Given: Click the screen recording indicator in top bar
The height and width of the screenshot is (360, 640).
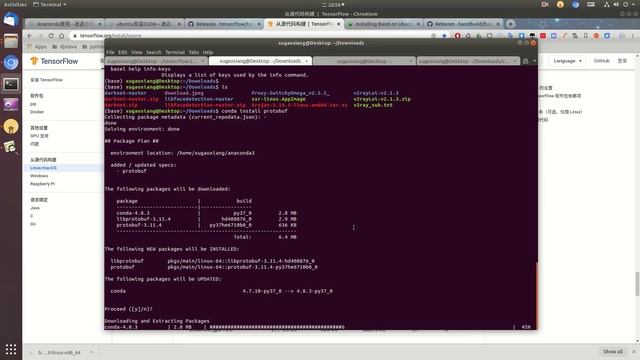Looking at the screenshot, I should 544,4.
